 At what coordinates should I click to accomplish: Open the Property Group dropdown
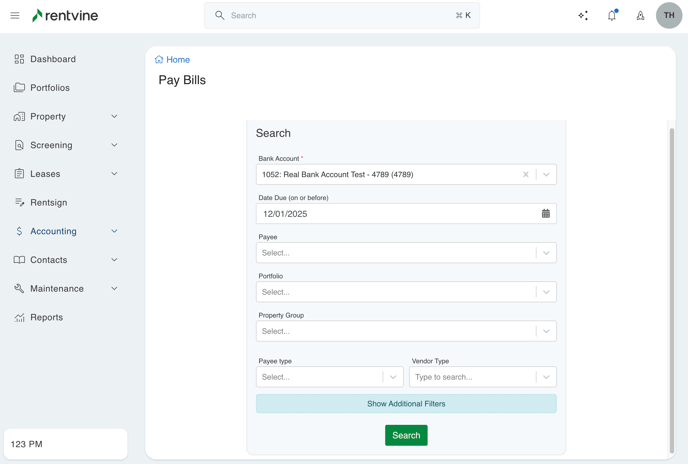pyautogui.click(x=405, y=331)
